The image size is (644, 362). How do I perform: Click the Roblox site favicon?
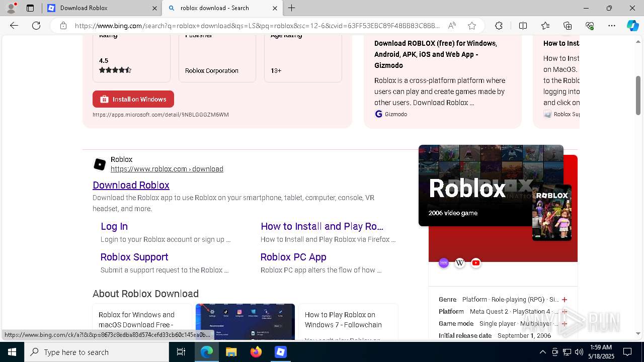100,164
